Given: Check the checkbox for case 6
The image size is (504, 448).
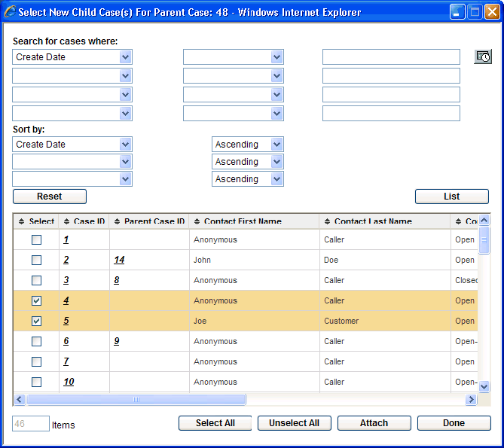Looking at the screenshot, I should (36, 341).
